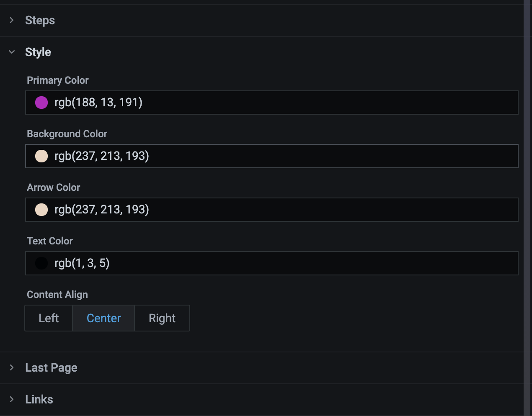Click the Background Color circle swatch
532x416 pixels.
click(x=41, y=156)
